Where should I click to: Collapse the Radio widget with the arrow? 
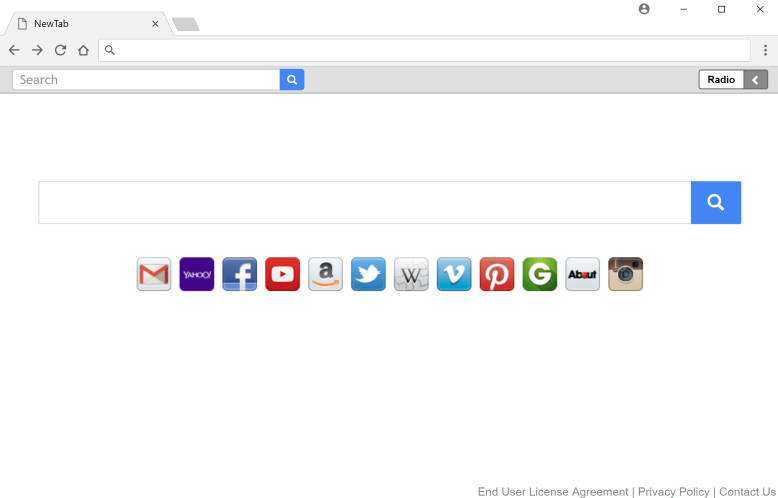tap(756, 80)
